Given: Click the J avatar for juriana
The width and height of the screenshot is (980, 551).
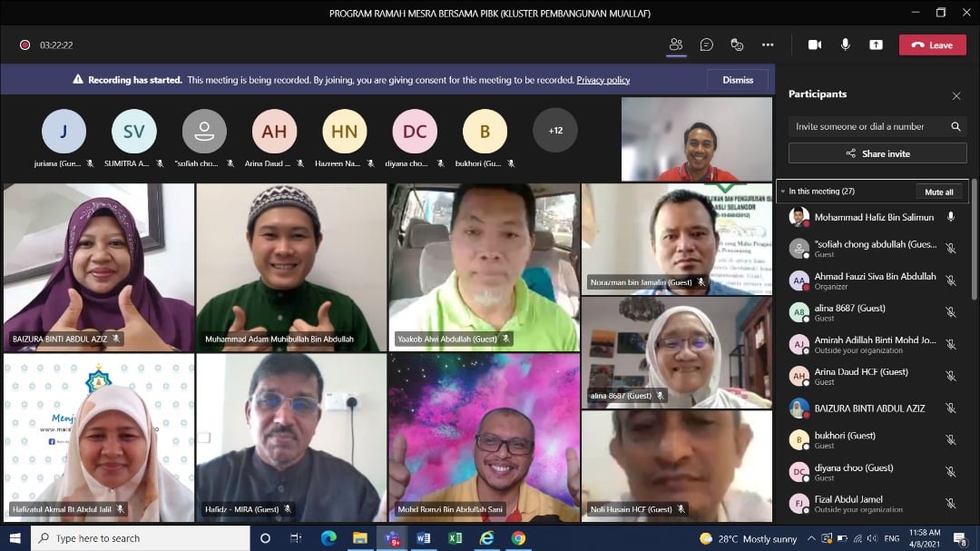Looking at the screenshot, I should (64, 132).
